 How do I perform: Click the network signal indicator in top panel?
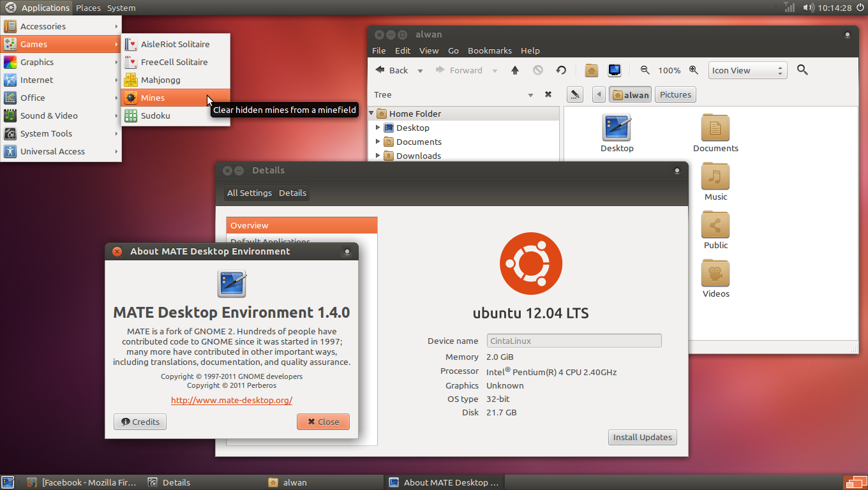[x=789, y=8]
